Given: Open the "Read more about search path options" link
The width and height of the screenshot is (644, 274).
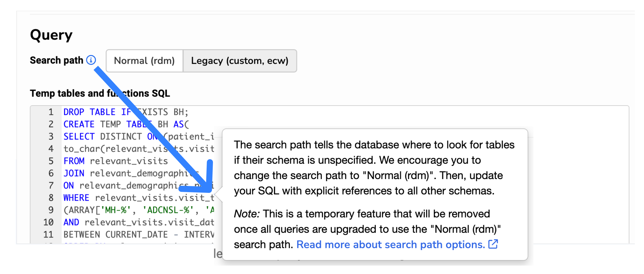Looking at the screenshot, I should 391,244.
